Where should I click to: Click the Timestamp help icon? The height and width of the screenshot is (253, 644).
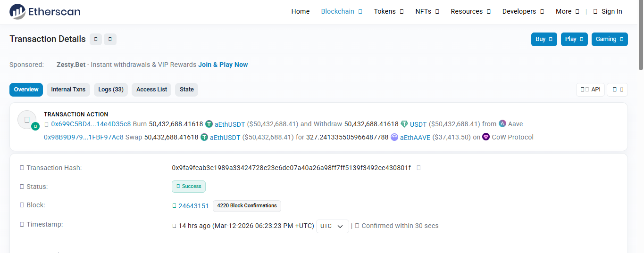(x=22, y=224)
